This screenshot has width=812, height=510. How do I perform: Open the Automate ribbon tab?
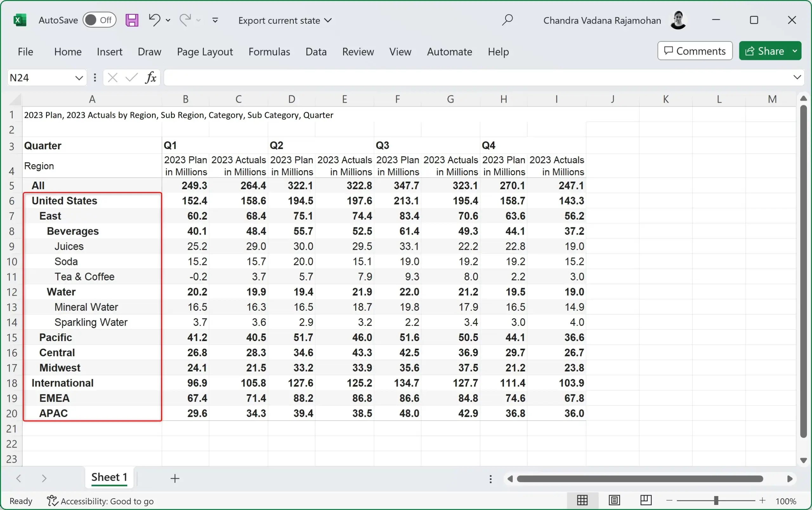click(449, 52)
